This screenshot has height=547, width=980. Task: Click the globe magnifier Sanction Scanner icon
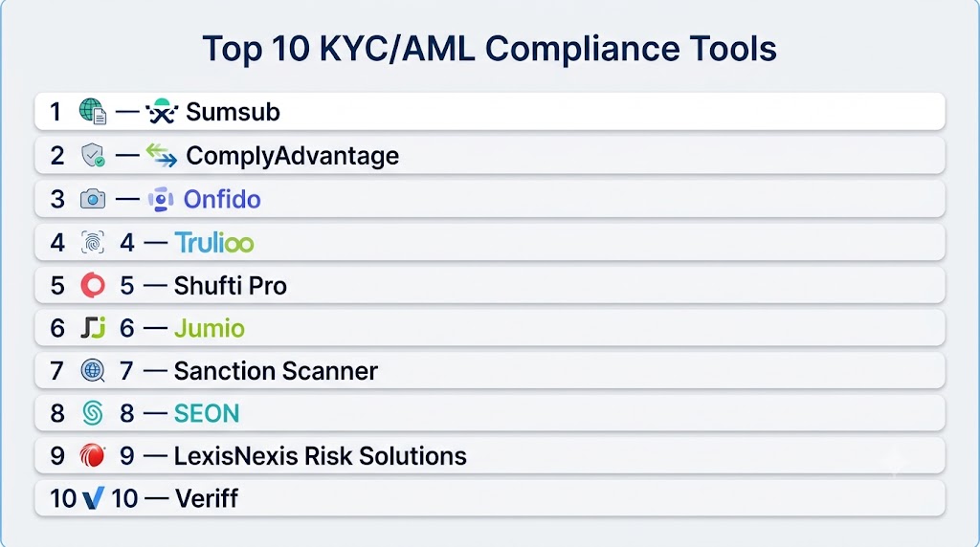click(93, 370)
